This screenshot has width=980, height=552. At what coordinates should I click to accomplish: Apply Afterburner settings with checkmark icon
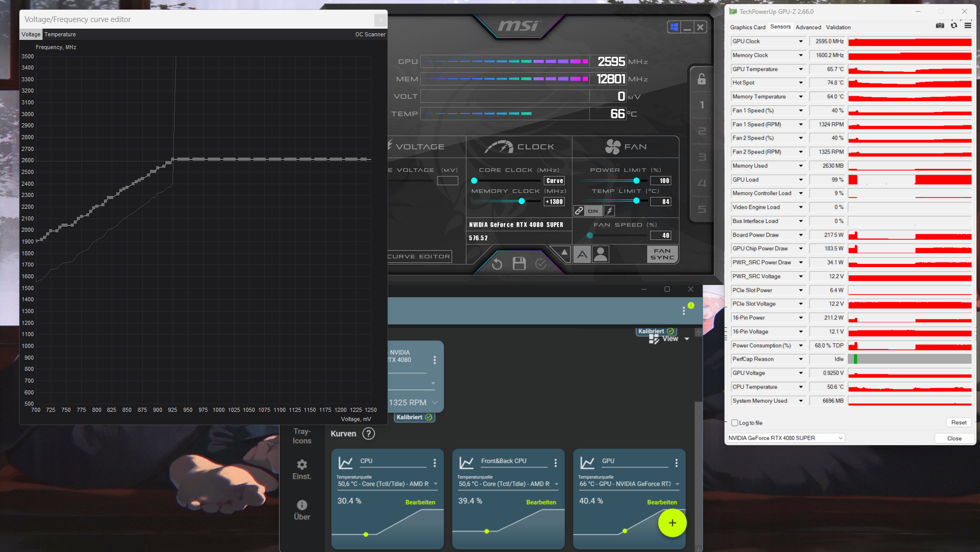click(x=541, y=264)
